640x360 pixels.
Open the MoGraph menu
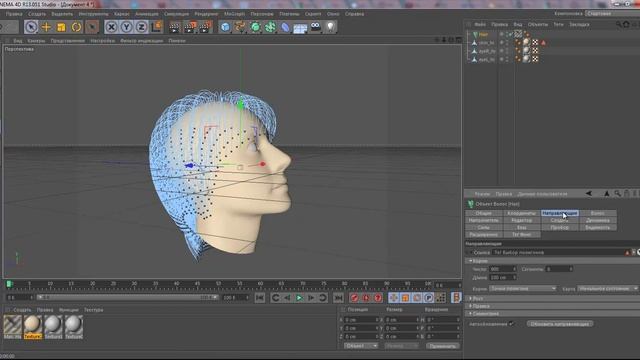coord(235,14)
